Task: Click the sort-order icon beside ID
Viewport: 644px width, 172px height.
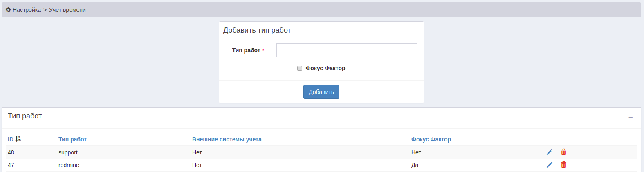Action: 18,139
